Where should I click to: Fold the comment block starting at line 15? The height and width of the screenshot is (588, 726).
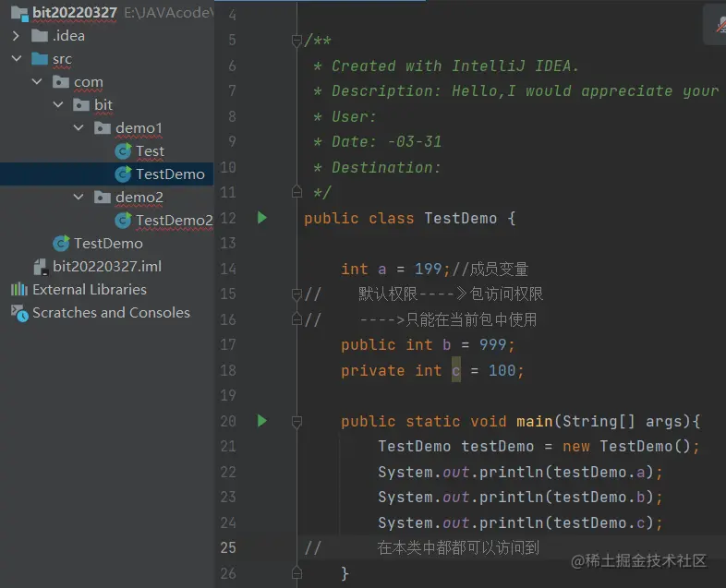point(296,294)
